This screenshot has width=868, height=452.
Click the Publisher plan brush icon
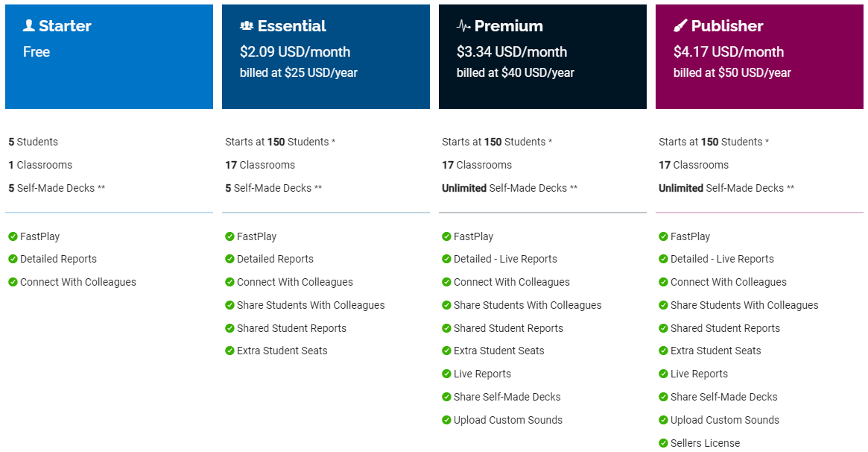coord(680,25)
